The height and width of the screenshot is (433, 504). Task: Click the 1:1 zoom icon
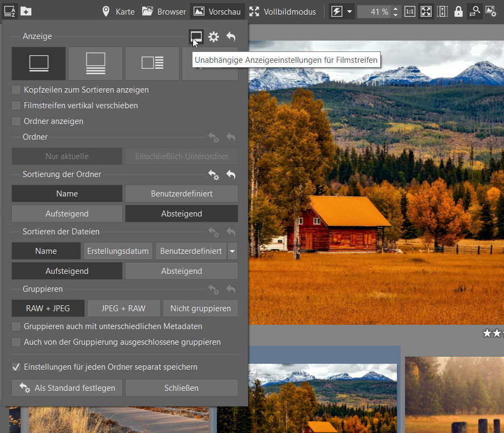pyautogui.click(x=410, y=11)
